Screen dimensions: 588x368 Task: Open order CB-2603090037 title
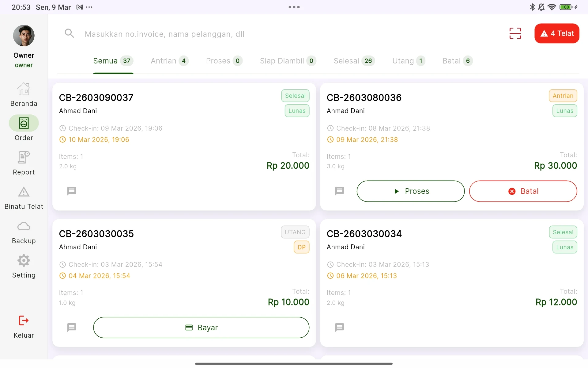click(x=96, y=98)
